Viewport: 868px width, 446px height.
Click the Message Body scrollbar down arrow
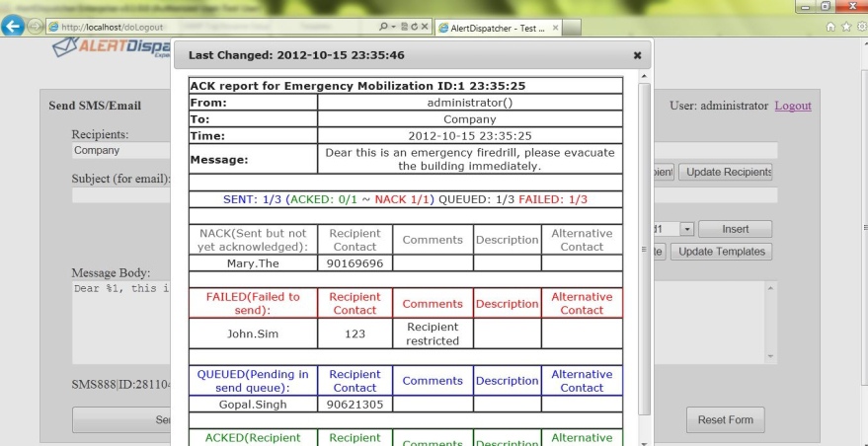[770, 357]
